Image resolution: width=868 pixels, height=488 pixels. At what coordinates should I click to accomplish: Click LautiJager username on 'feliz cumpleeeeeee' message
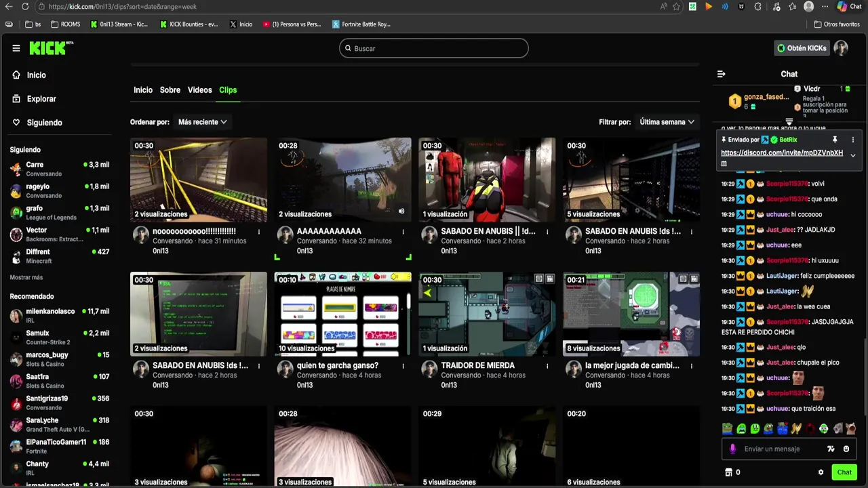coord(783,276)
